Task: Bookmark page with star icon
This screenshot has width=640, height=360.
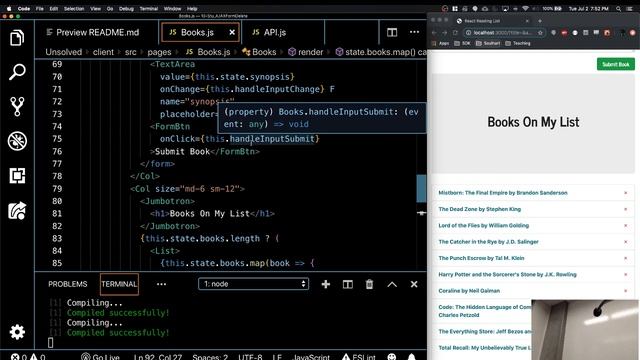Action: pos(540,33)
